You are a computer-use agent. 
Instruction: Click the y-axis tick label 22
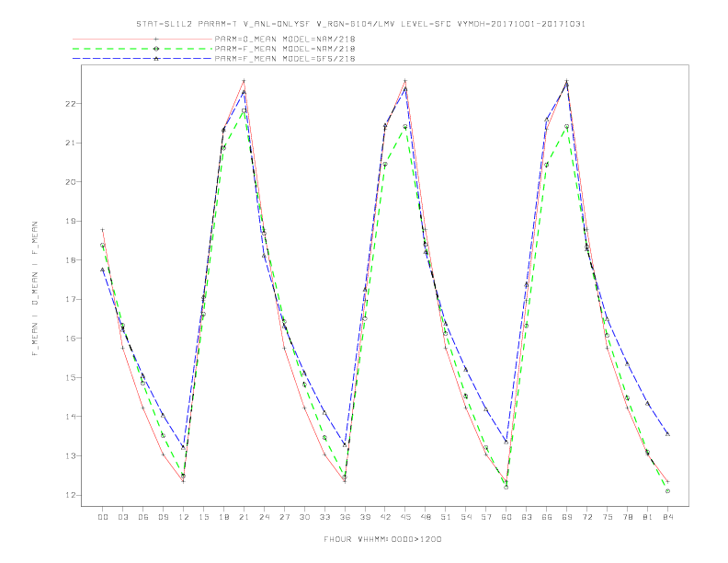tap(71, 104)
